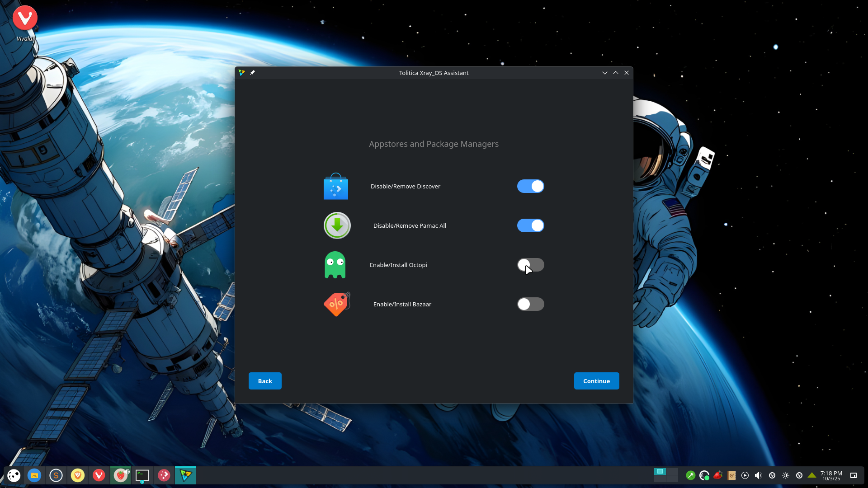
Task: Open the Konsole terminal in taskbar
Action: click(x=142, y=475)
